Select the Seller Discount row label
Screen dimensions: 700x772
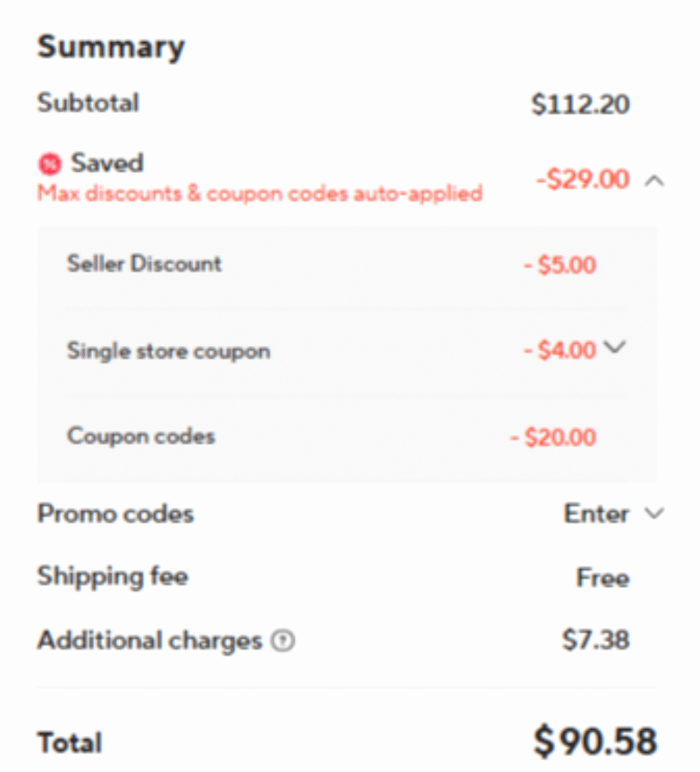(x=144, y=264)
